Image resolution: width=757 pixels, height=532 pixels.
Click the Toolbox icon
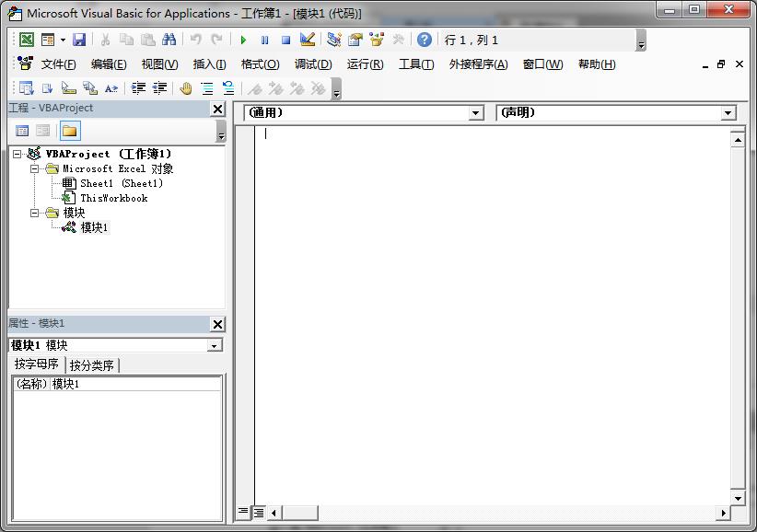pyautogui.click(x=398, y=40)
